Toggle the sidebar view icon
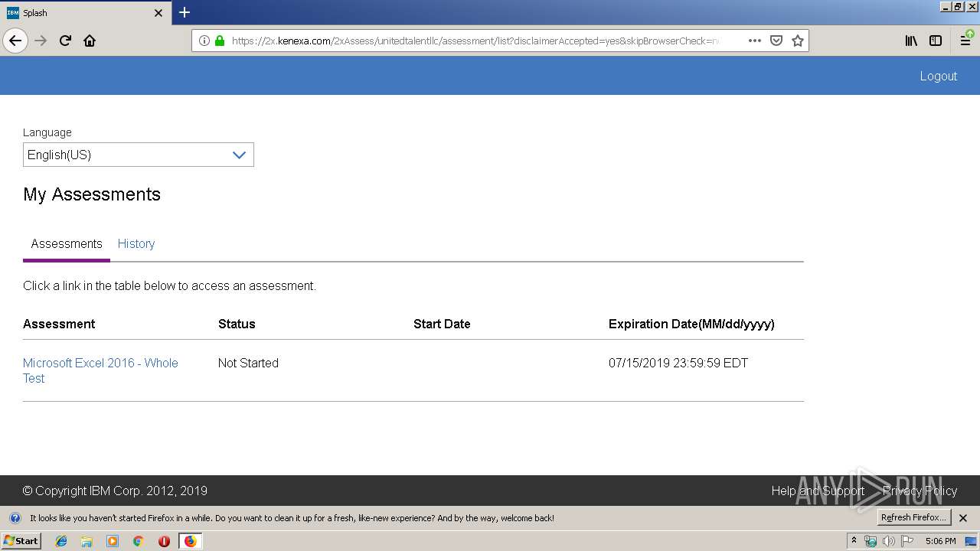This screenshot has height=551, width=980. coord(936,41)
